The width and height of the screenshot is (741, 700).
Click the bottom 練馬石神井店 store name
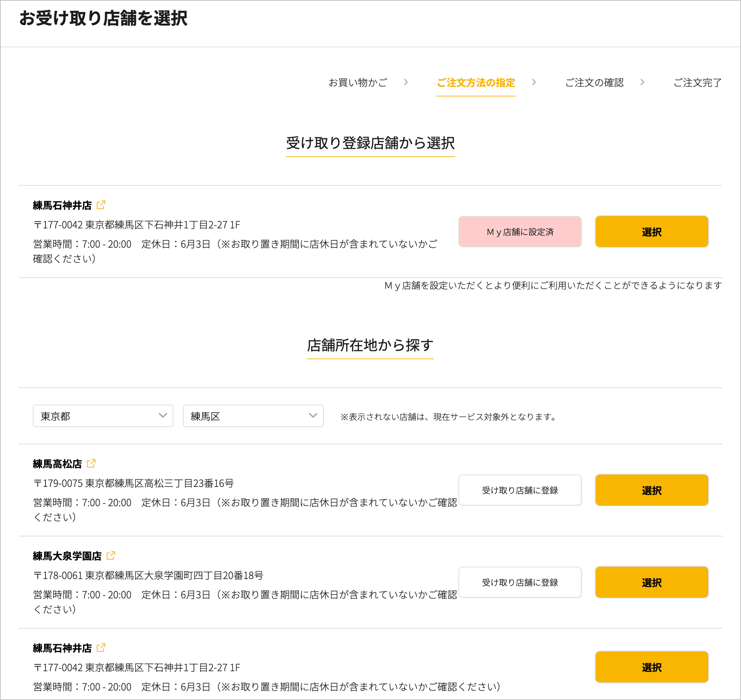62,648
